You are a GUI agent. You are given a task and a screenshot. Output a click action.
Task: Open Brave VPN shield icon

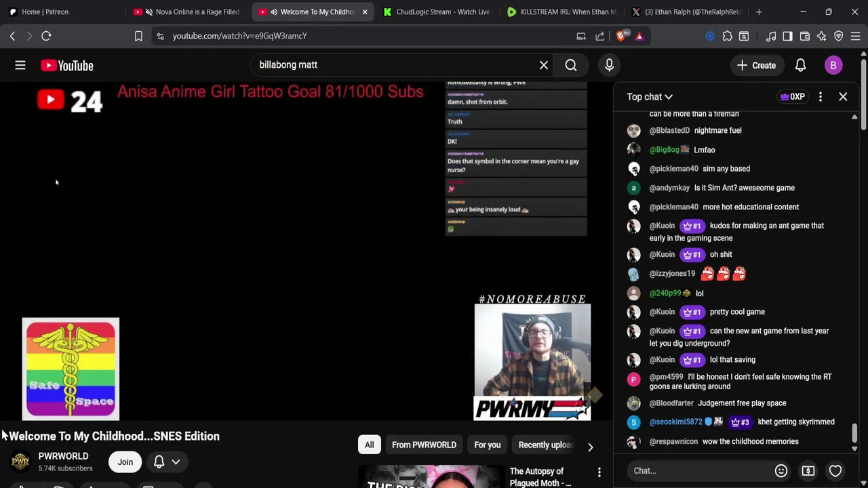click(838, 36)
